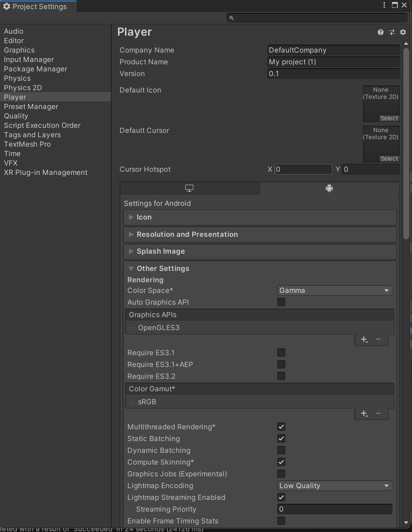Click the preset sliders icon next to help

click(x=392, y=32)
